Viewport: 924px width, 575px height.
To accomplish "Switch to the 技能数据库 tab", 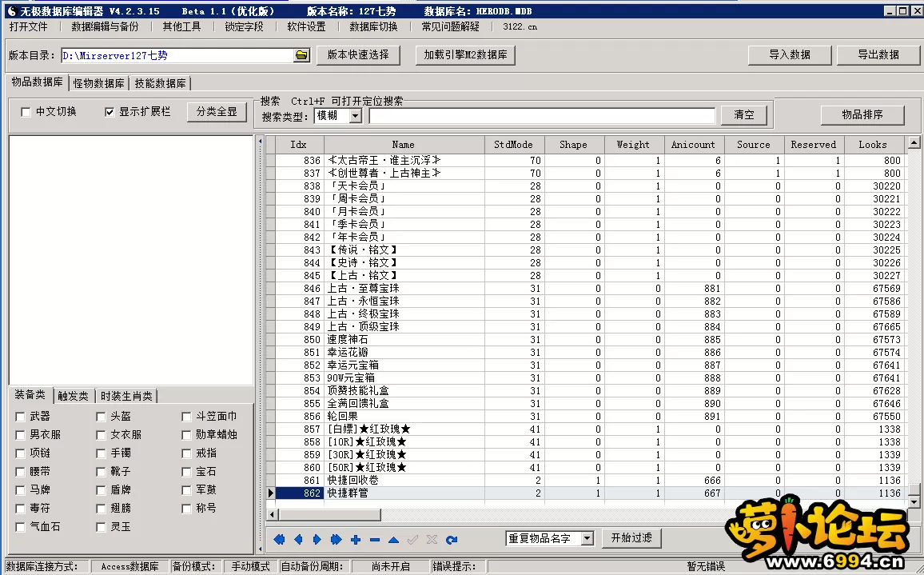I will click(161, 83).
